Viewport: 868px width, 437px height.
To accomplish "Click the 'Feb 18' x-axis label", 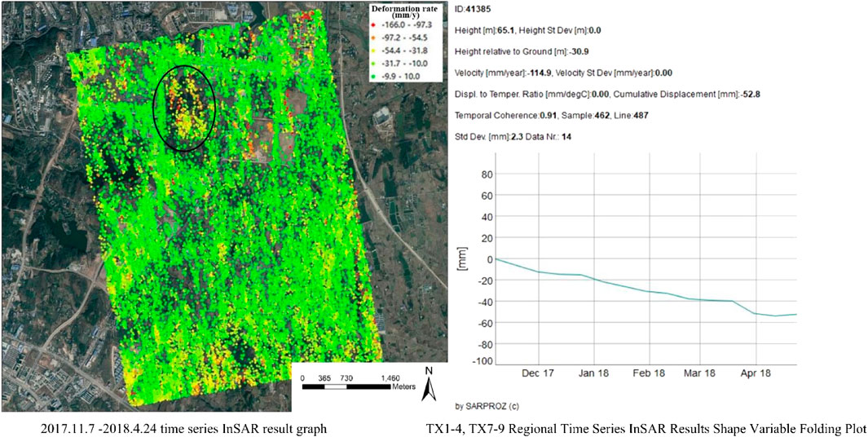I will [649, 374].
